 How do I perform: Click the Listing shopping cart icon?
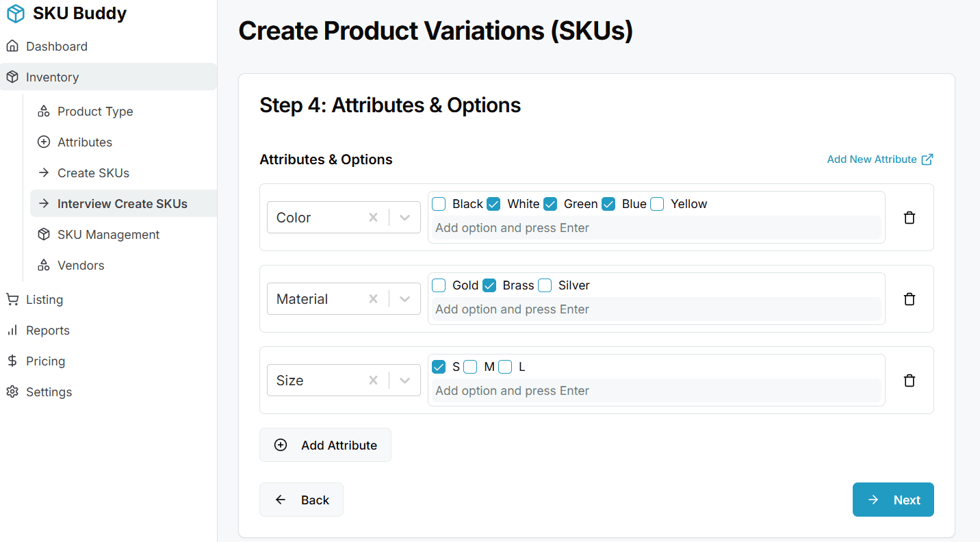click(14, 299)
